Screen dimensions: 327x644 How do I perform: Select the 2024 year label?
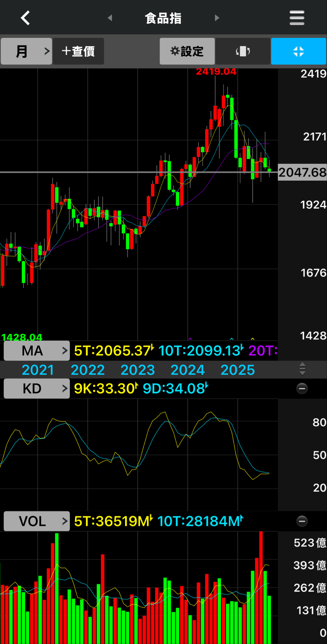pos(188,370)
